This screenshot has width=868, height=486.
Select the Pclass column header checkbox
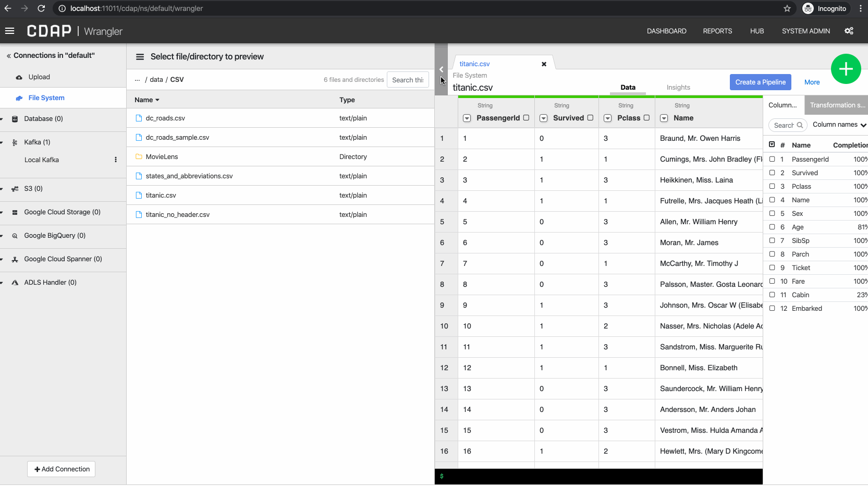[x=646, y=118]
